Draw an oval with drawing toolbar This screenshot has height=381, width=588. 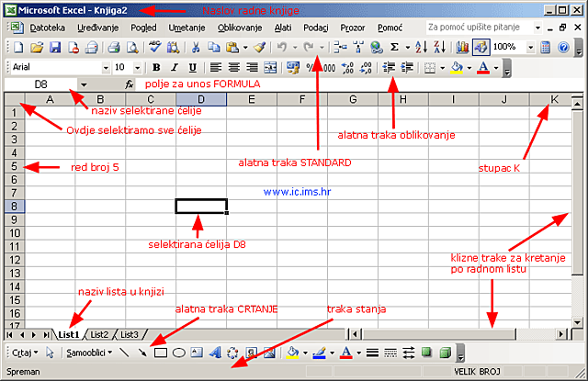(x=179, y=353)
